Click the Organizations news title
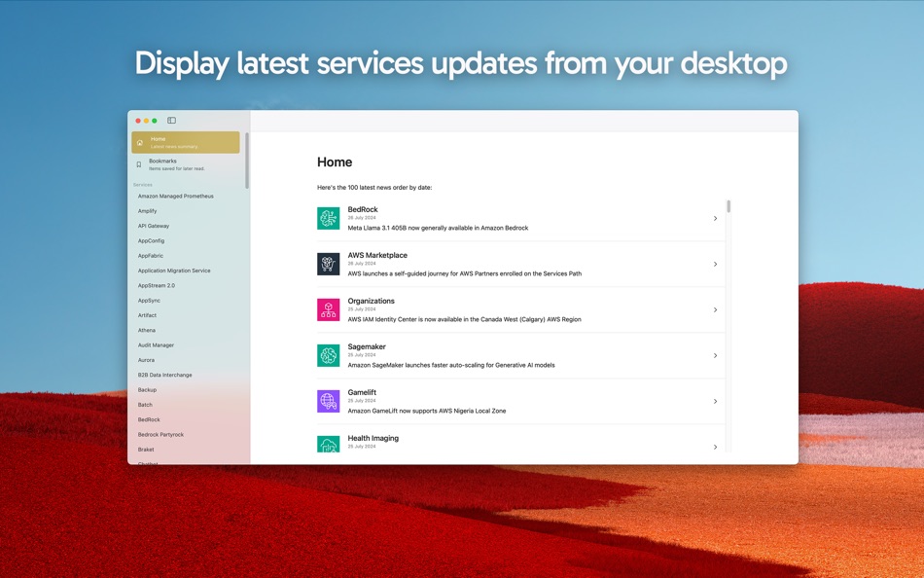Image resolution: width=924 pixels, height=578 pixels. tap(371, 301)
